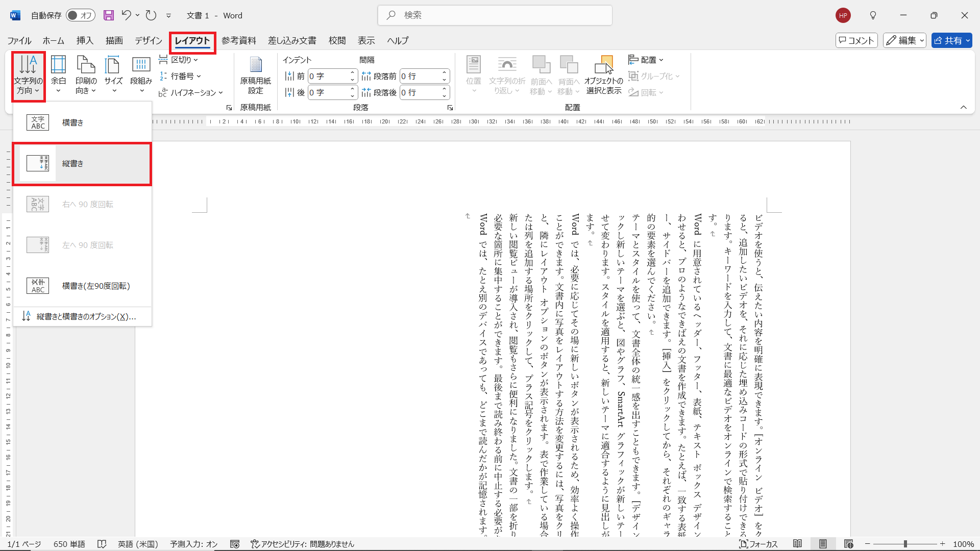Click the 100% zoom level

coord(963,544)
